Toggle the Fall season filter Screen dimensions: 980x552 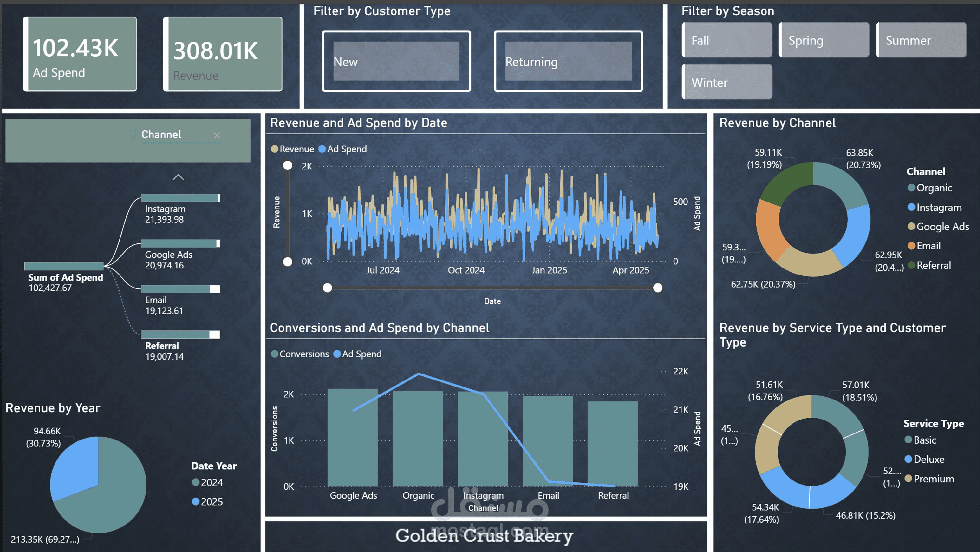click(726, 40)
